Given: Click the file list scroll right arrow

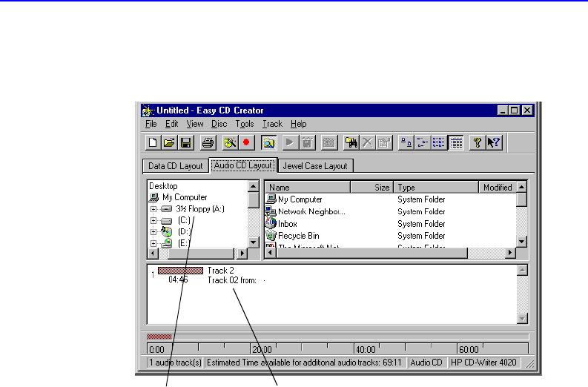Looking at the screenshot, I should point(510,253).
